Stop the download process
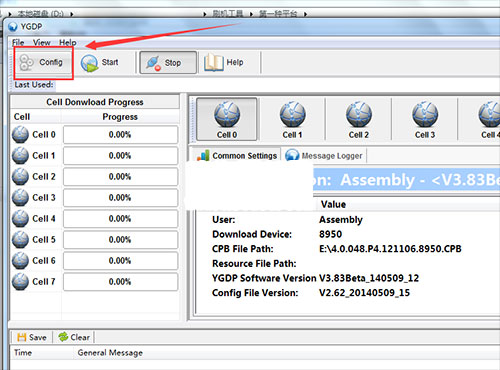The width and height of the screenshot is (500, 370). (168, 63)
